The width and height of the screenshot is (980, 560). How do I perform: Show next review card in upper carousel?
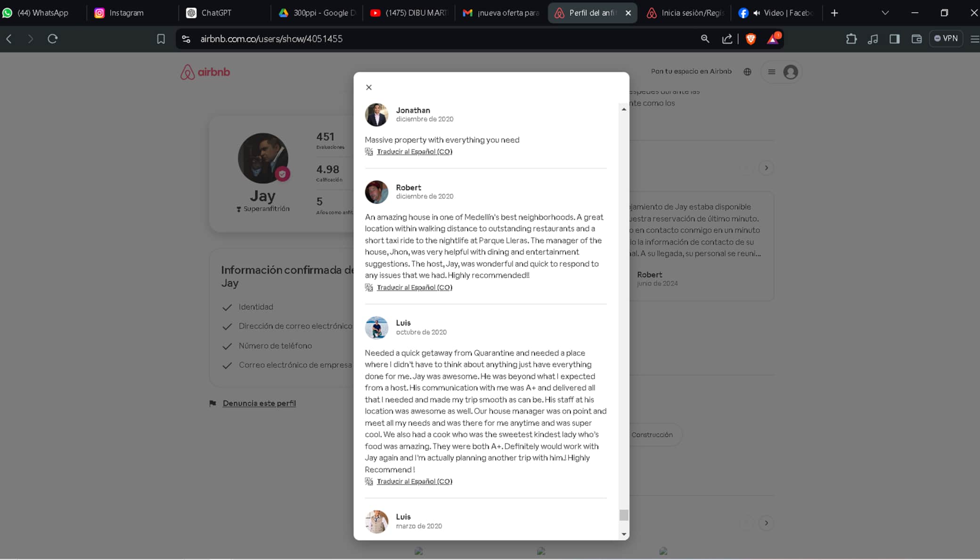[767, 168]
